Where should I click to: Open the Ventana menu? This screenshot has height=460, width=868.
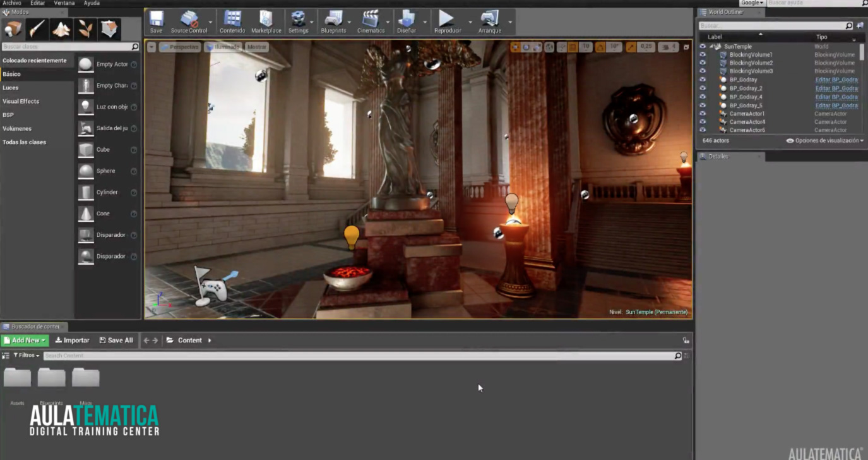click(64, 3)
